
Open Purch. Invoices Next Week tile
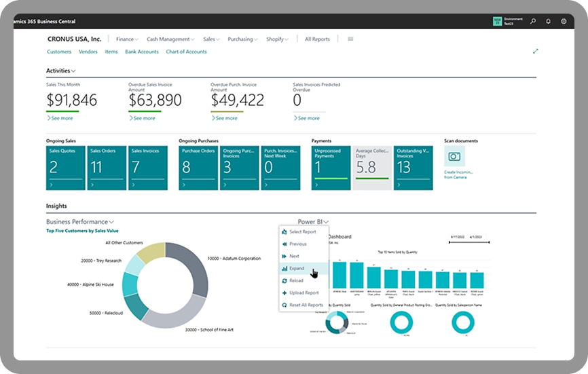point(280,168)
